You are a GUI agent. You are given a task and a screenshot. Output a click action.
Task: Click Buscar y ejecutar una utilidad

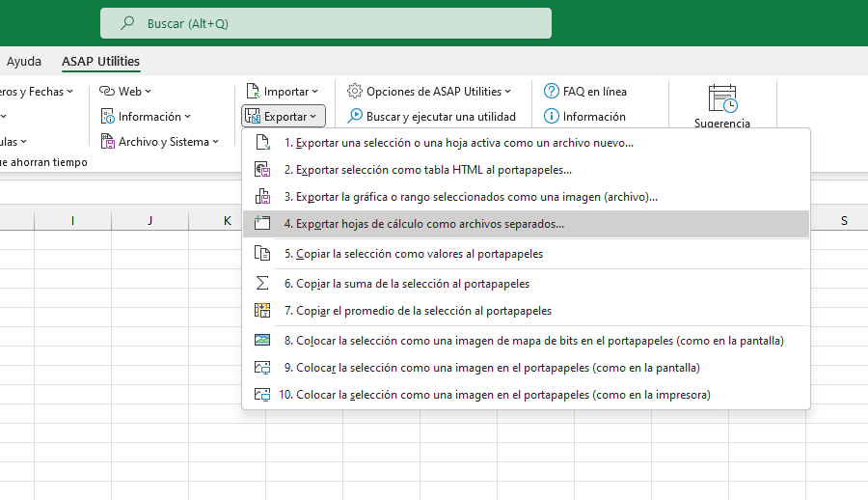431,117
